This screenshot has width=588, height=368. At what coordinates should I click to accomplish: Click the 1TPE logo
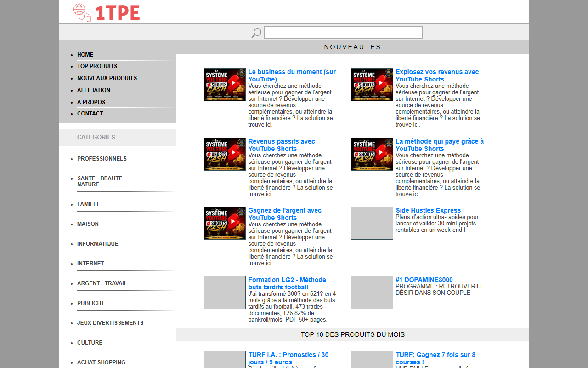(107, 12)
